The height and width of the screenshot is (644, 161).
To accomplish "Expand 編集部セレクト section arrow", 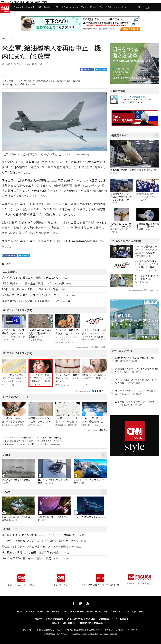I will (156, 135).
